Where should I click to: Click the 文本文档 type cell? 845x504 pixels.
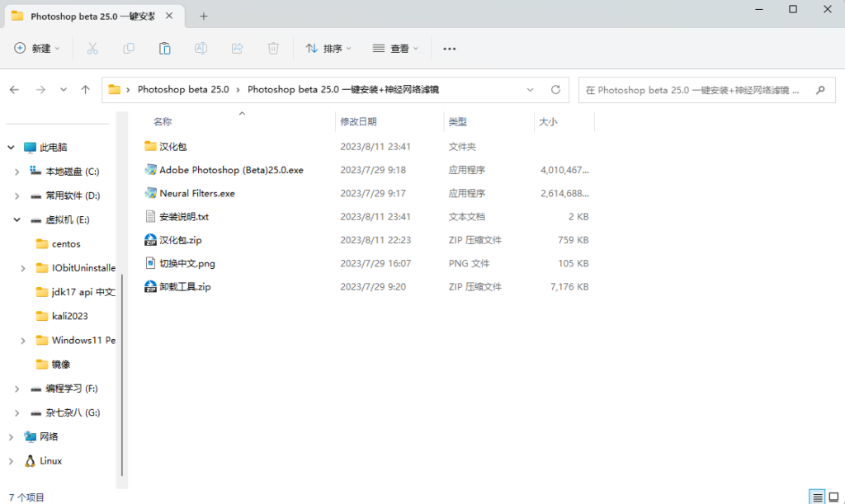point(467,217)
